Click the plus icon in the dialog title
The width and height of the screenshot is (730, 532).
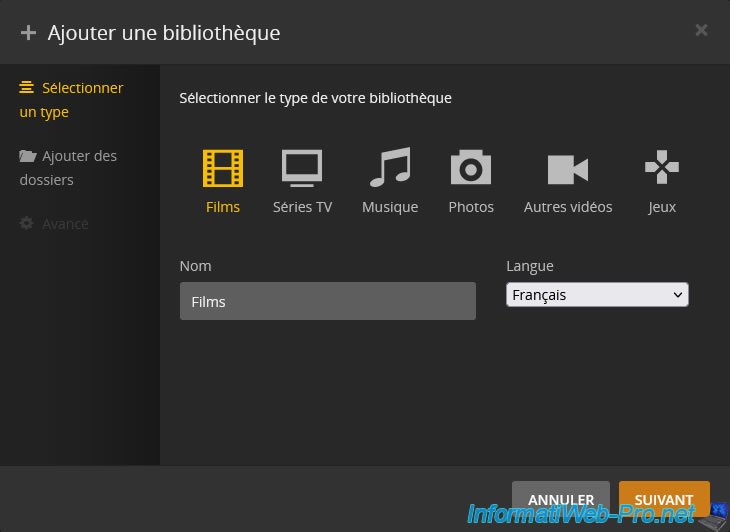point(28,32)
